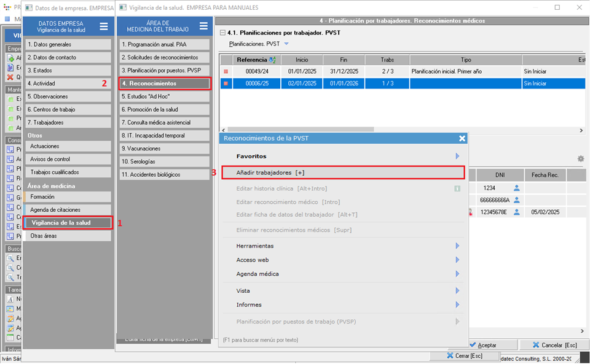Click the person icon next to DNI 12345678E
Viewport: 590px width, 364px height.
click(517, 212)
